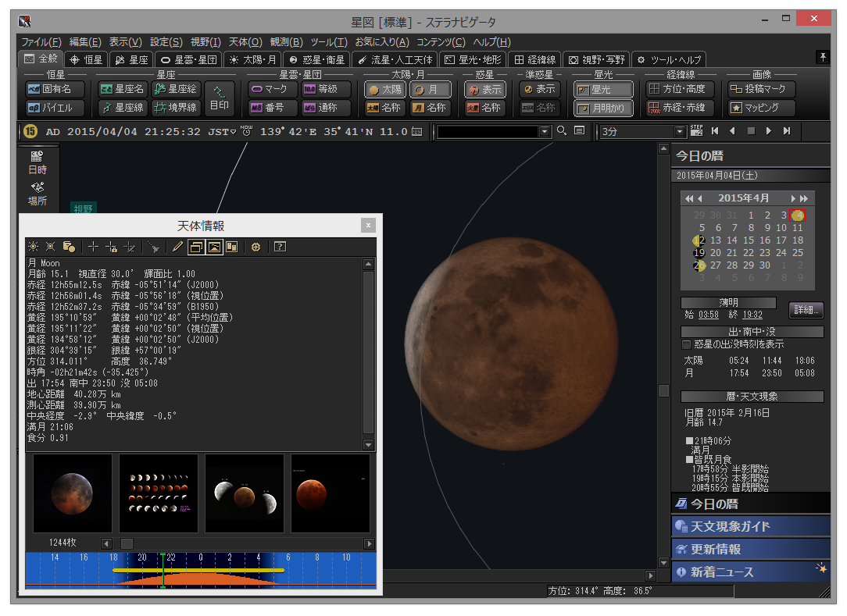Open the 場所 location sidebar icon
Viewport: 847px width, 616px height.
tap(38, 193)
